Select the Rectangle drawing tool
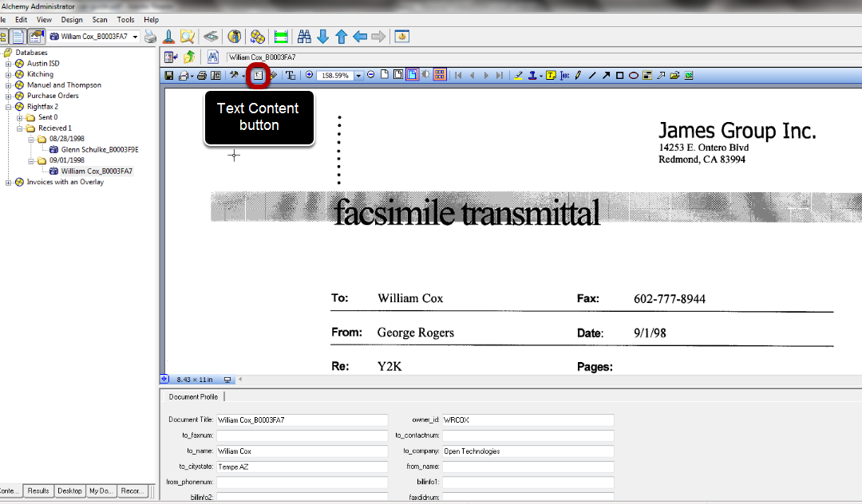Screen dimensions: 862x504 (619, 75)
